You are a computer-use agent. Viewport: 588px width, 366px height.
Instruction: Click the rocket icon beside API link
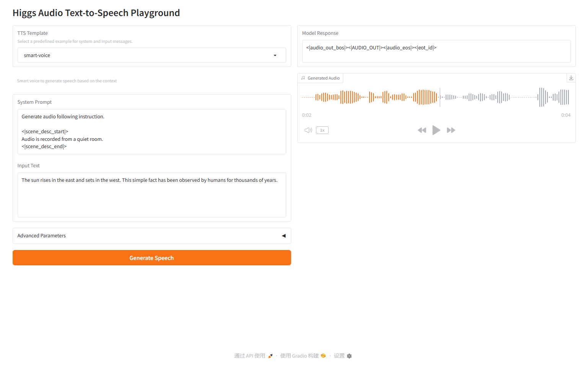click(270, 356)
